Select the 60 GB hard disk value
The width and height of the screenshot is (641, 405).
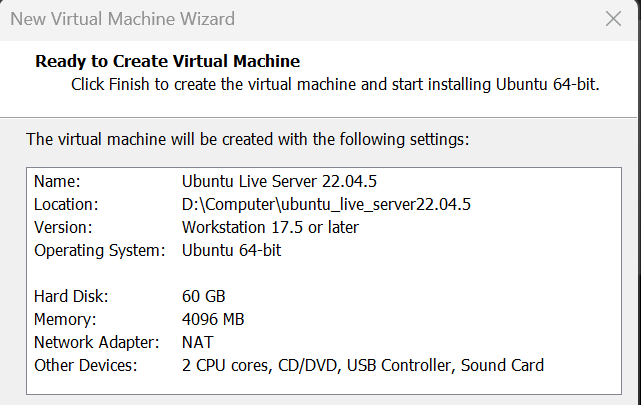204,297
